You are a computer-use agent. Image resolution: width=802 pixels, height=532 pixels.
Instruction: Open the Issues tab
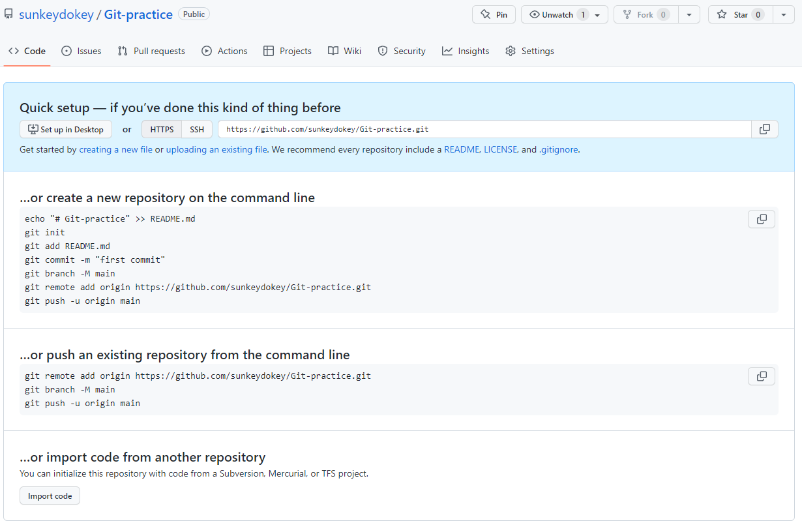tap(82, 51)
